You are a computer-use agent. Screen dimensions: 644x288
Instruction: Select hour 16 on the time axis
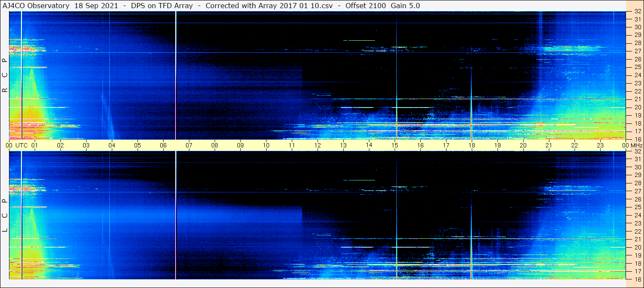(x=420, y=145)
